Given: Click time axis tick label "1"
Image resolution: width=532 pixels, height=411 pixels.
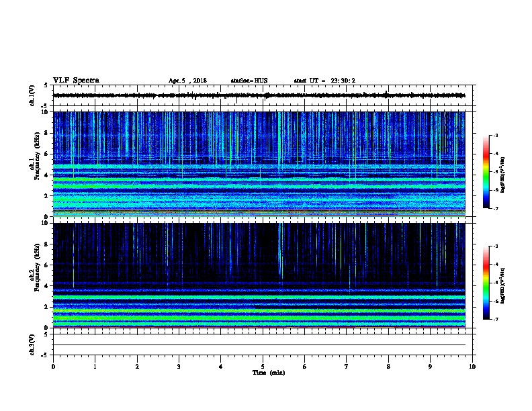Looking at the screenshot, I should (95, 367).
